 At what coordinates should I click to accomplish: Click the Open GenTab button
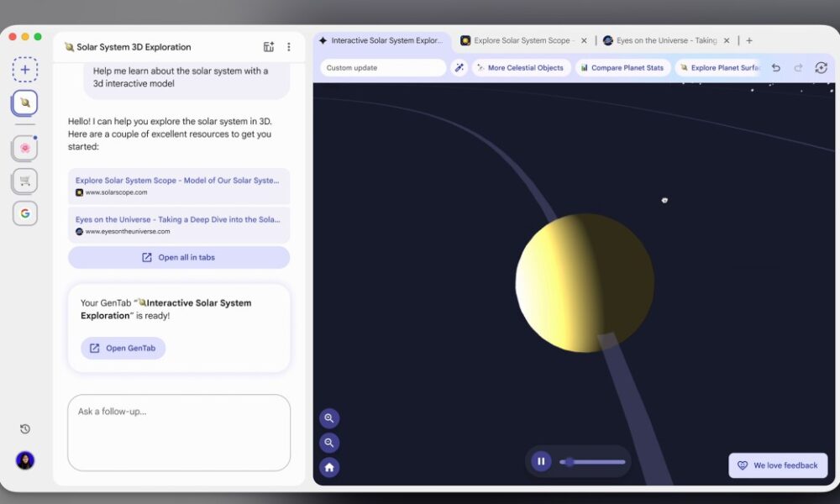pos(123,348)
